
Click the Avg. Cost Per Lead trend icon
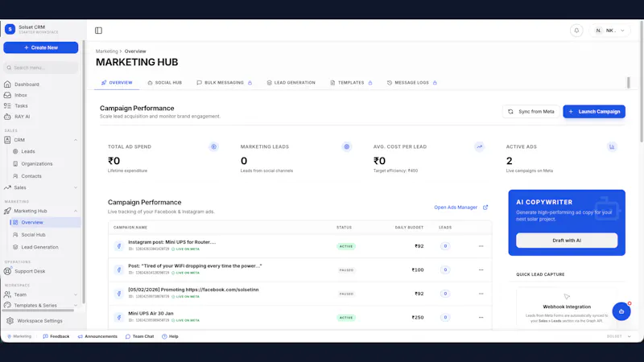point(479,146)
